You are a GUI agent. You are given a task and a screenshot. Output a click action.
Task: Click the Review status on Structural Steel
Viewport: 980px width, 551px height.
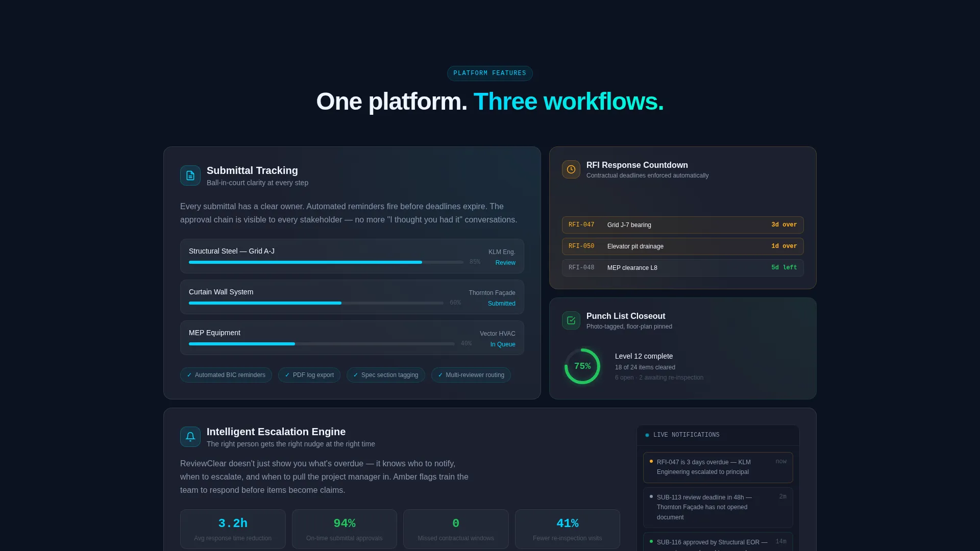pyautogui.click(x=505, y=263)
